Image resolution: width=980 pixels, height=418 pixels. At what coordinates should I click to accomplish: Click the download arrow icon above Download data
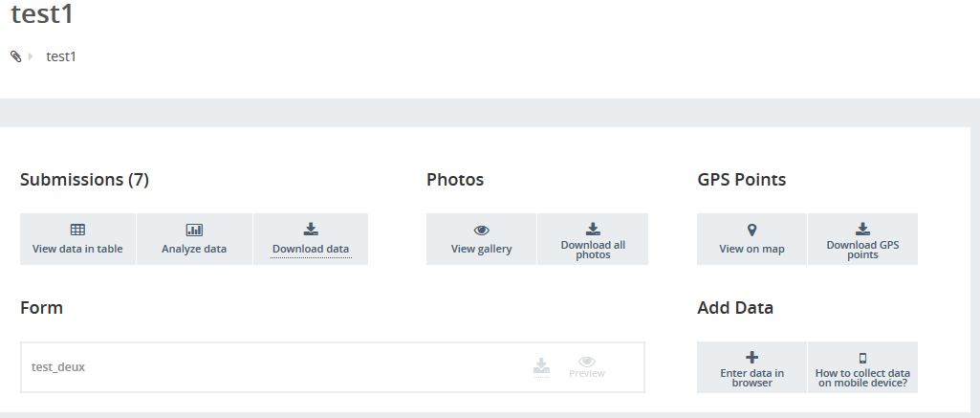coord(311,230)
